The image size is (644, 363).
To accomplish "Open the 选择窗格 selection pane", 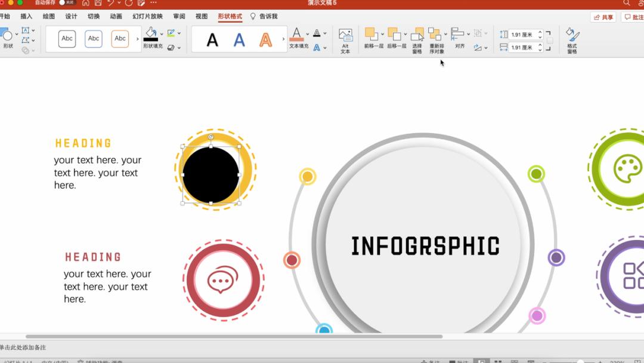I will [x=417, y=35].
